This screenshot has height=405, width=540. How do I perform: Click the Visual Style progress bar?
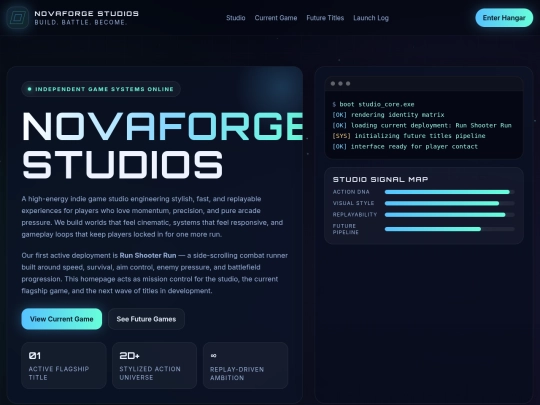[x=449, y=203]
